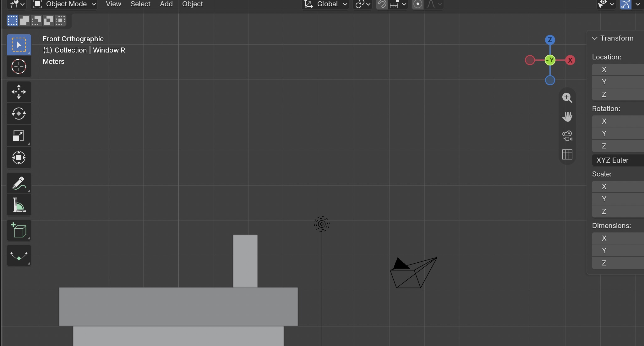This screenshot has width=644, height=346.
Task: Select the Annotate pencil tool
Action: pyautogui.click(x=19, y=183)
